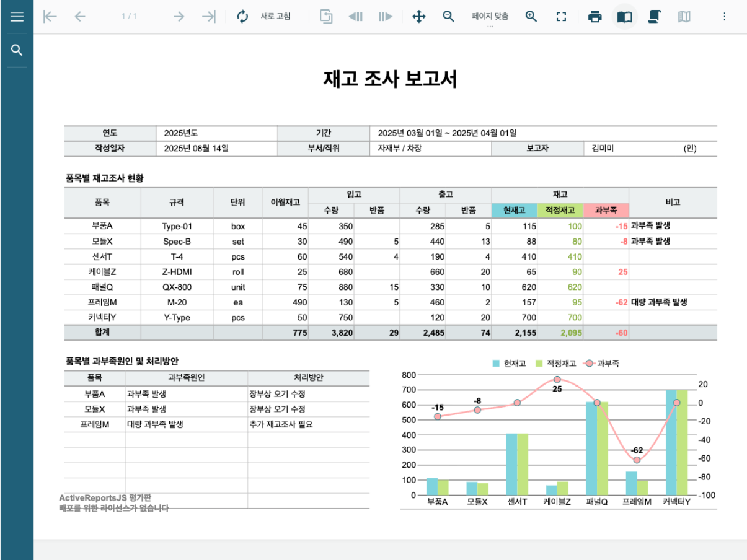Print the report

pos(595,17)
